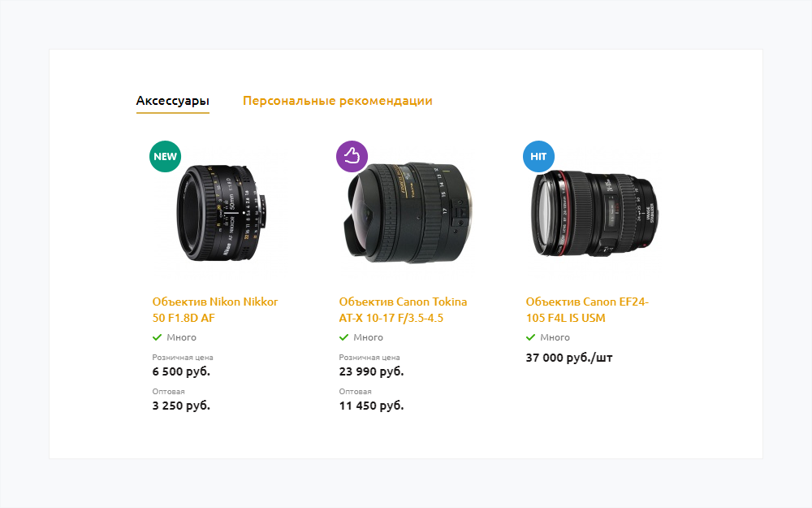
Task: Click the Canon EF24-105 lens photo
Action: click(x=594, y=212)
